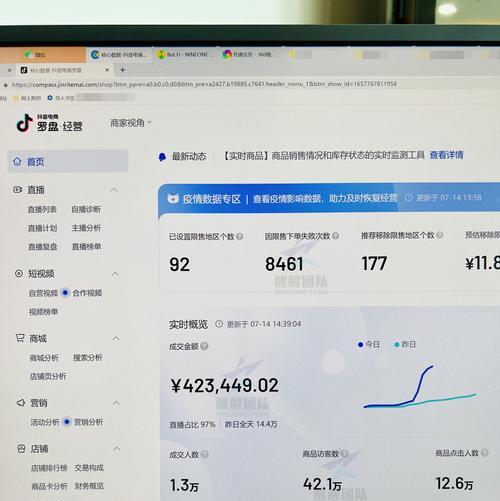Open 商城分析 sidebar entry
The image size is (500, 501).
point(44,358)
